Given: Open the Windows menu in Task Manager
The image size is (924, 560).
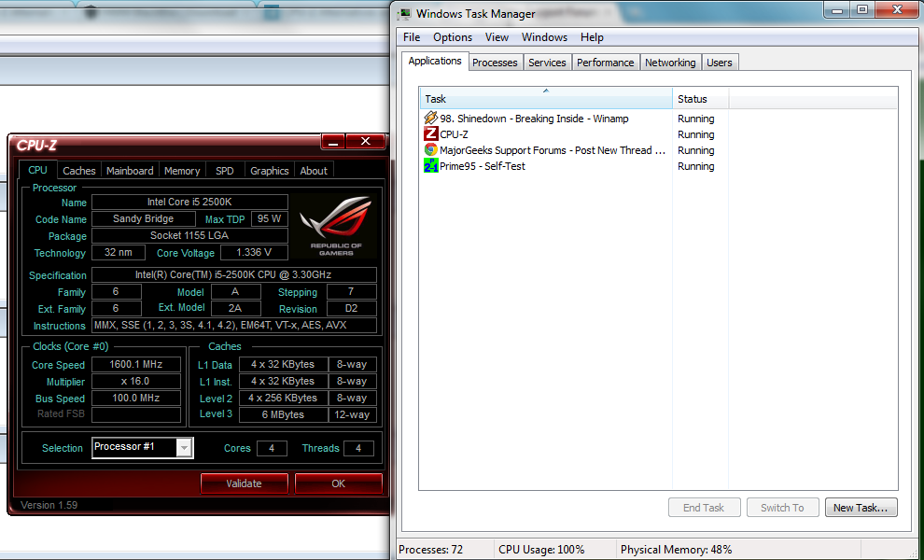Looking at the screenshot, I should click(544, 37).
